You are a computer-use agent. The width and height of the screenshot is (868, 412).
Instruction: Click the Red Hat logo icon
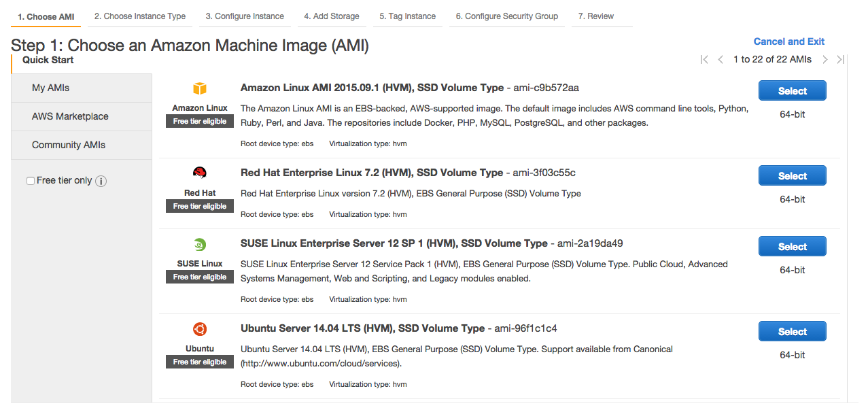pyautogui.click(x=200, y=173)
